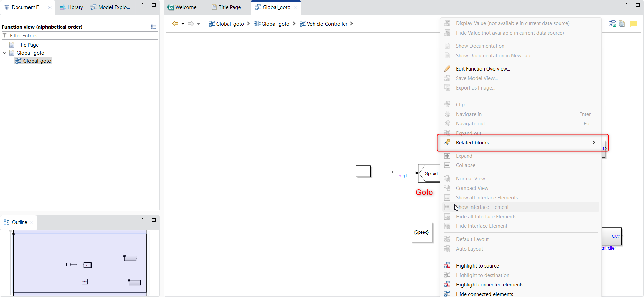Close the Outline view tab

[32, 222]
